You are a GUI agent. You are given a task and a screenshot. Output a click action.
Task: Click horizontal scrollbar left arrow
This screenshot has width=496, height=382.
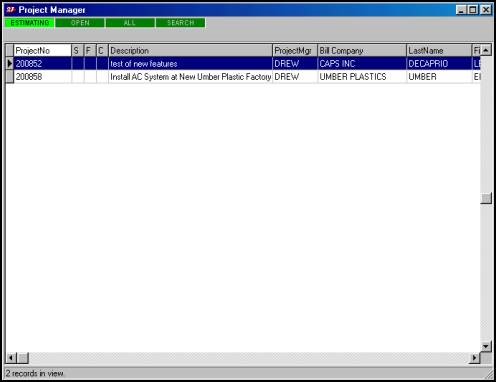point(11,358)
